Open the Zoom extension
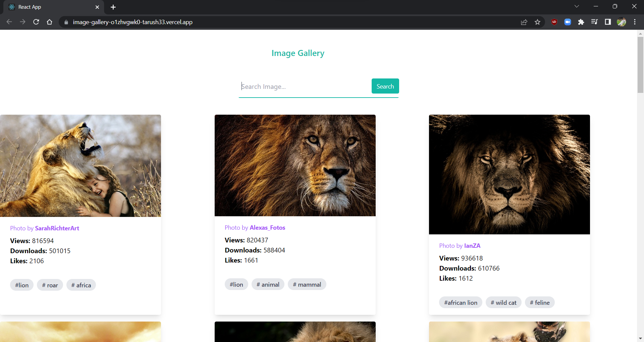This screenshot has height=342, width=644. (568, 22)
